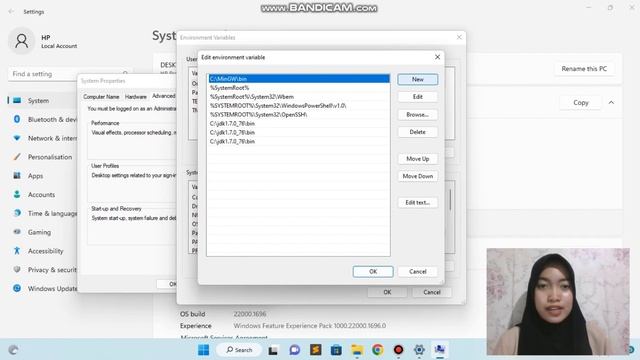Select the C:\MinGW\bin path entry
Image resolution: width=640 pixels, height=360 pixels.
pyautogui.click(x=299, y=79)
